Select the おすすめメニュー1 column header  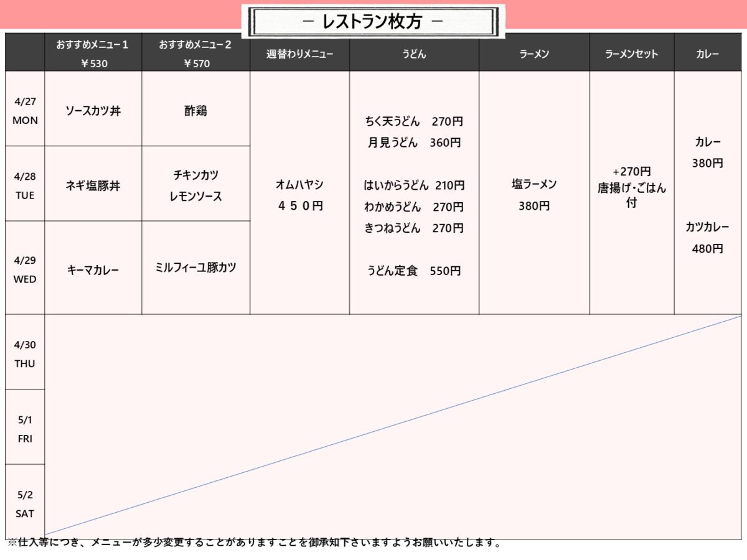tap(93, 54)
